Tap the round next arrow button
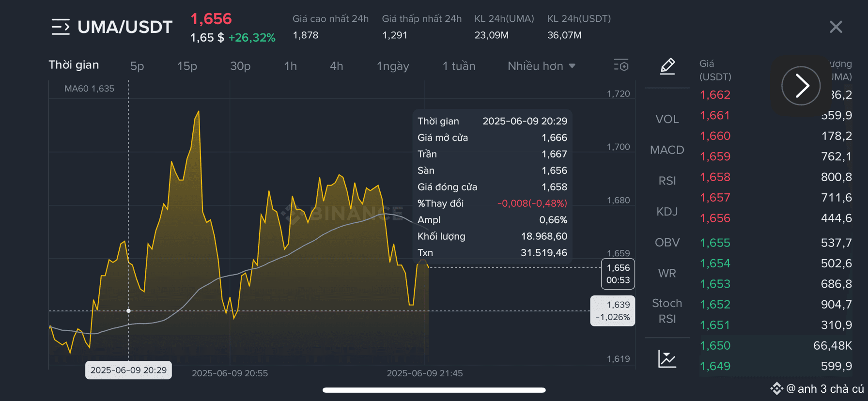 click(x=801, y=86)
